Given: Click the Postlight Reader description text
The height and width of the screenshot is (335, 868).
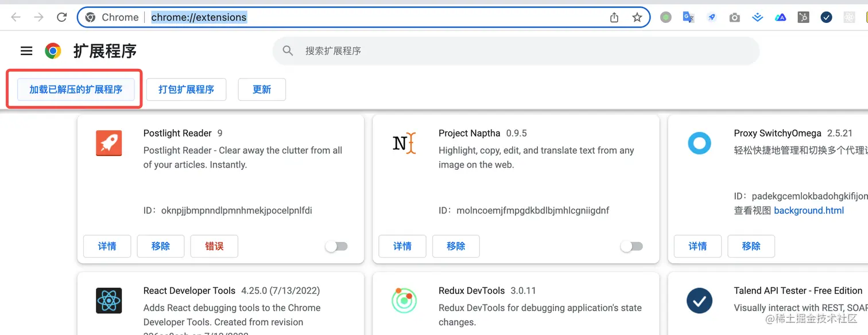Looking at the screenshot, I should click(243, 158).
